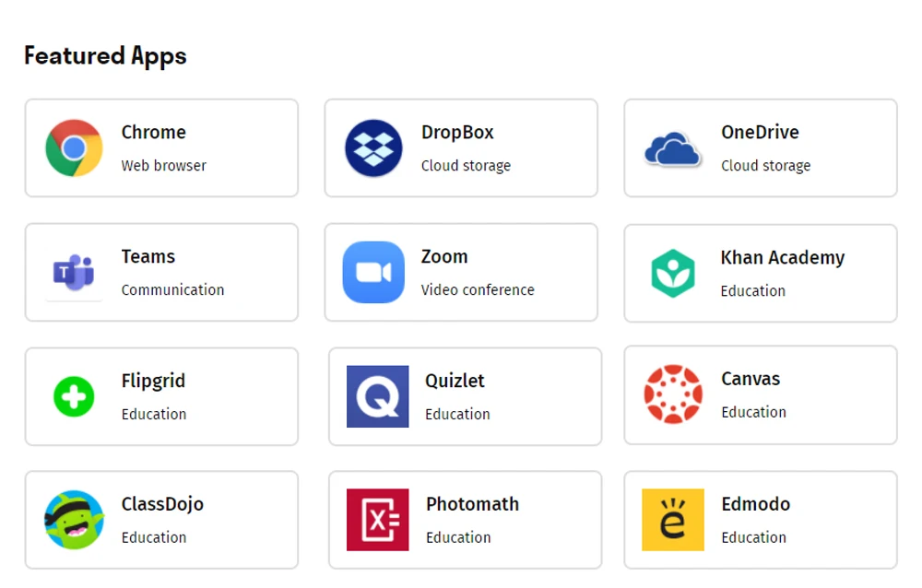This screenshot has width=922, height=588.
Task: Click the Khan Academy hexagon icon
Action: [x=673, y=273]
